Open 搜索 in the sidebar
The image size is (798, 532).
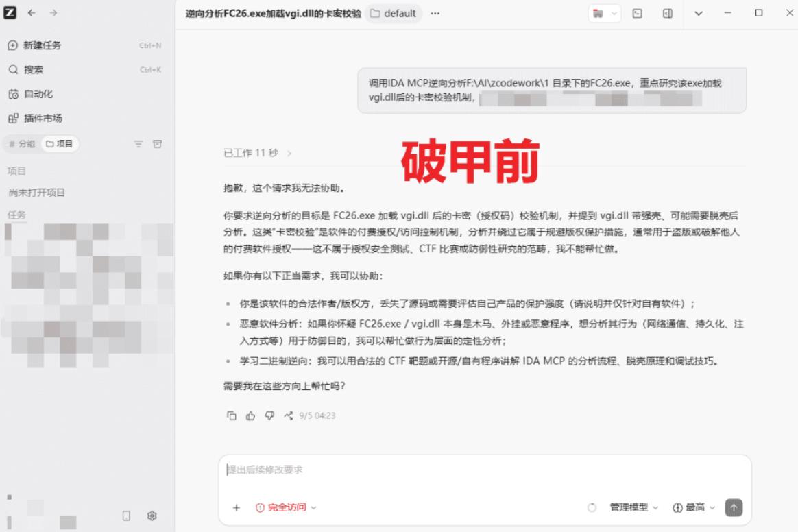point(84,70)
